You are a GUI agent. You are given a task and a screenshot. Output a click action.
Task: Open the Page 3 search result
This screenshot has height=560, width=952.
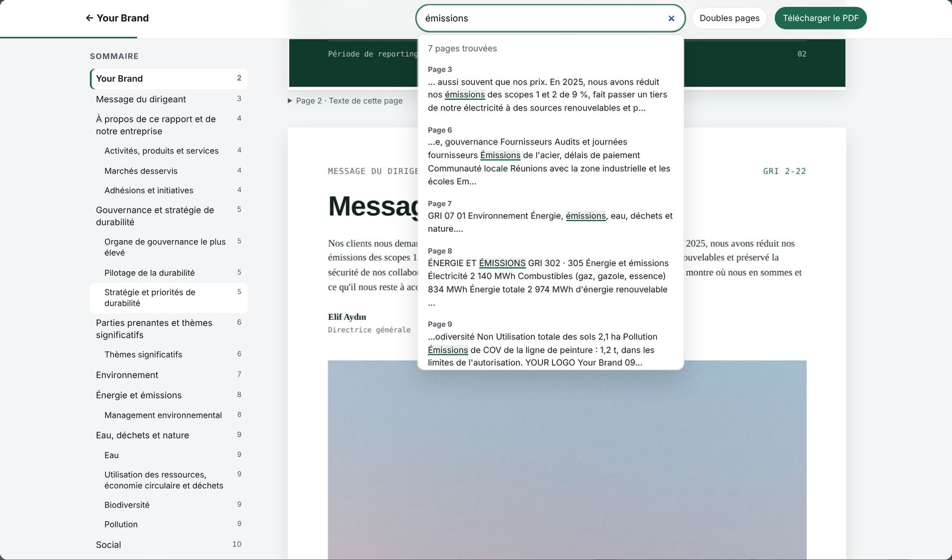(550, 89)
